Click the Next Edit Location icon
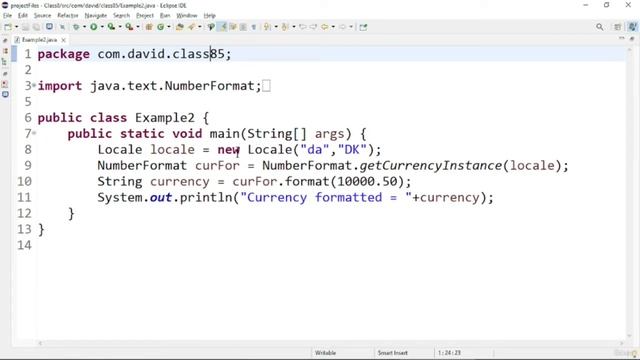Screen dimensions: 640x360 (313, 27)
